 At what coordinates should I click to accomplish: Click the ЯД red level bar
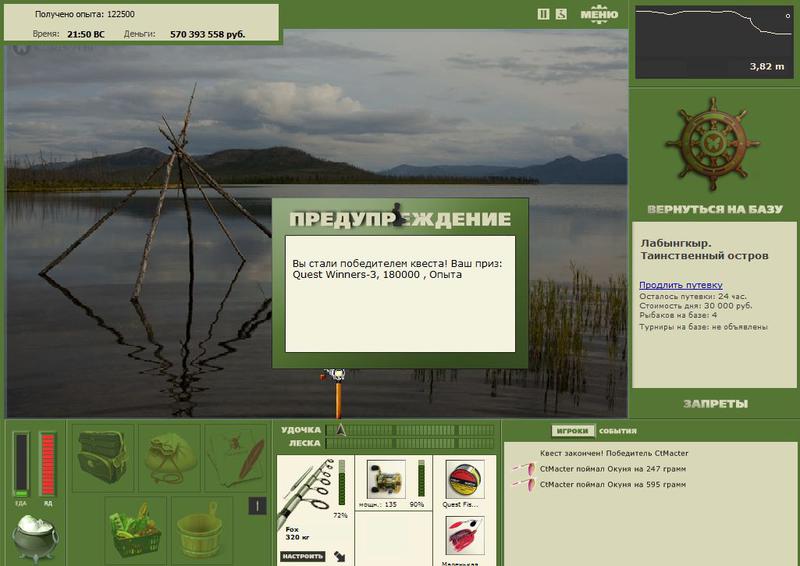click(x=47, y=464)
